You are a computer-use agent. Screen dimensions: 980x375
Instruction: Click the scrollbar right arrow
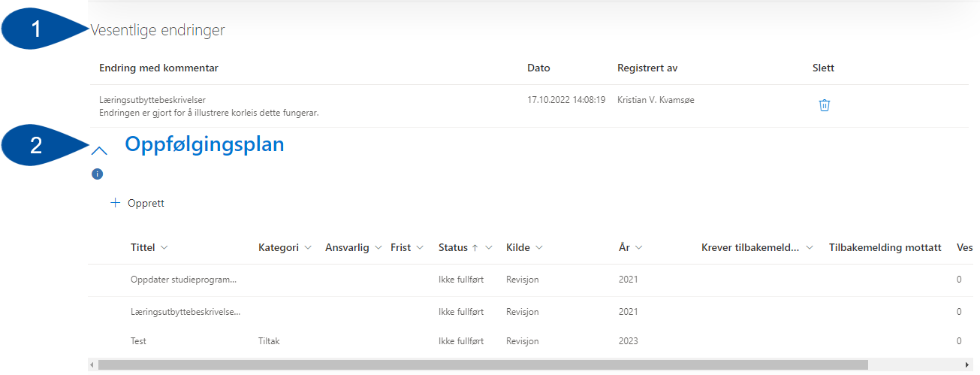966,365
